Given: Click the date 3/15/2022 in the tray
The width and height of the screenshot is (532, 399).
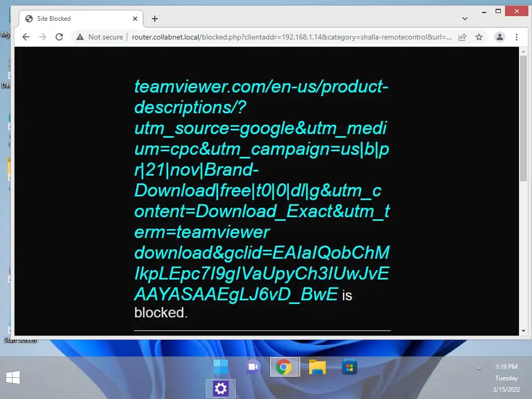Looking at the screenshot, I should tap(506, 390).
